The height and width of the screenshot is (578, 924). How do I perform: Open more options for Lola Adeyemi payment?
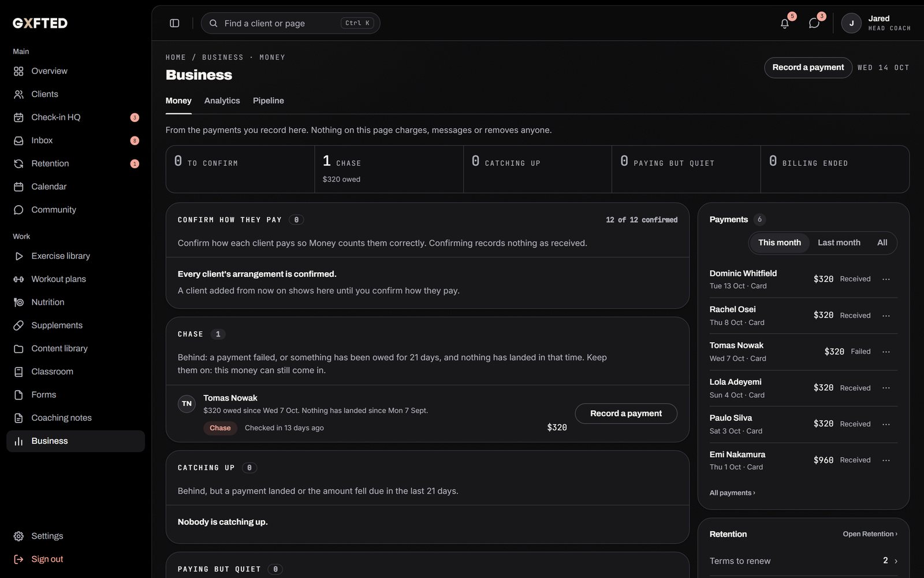click(886, 388)
